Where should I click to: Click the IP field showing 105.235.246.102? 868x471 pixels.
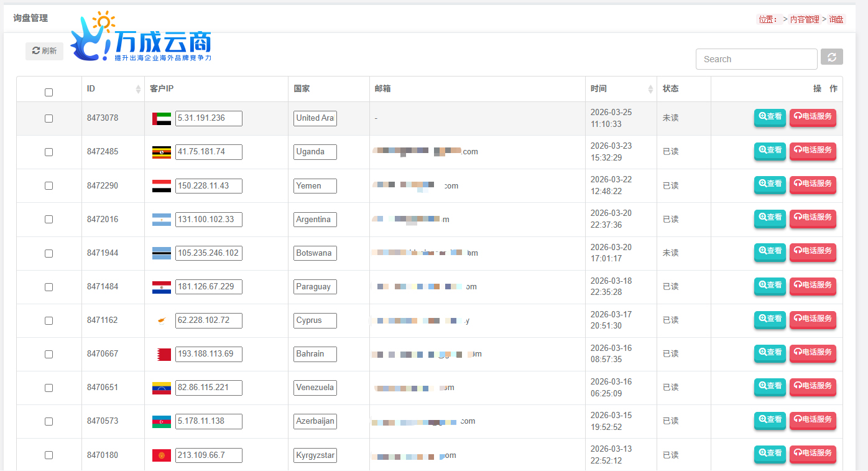(x=208, y=253)
